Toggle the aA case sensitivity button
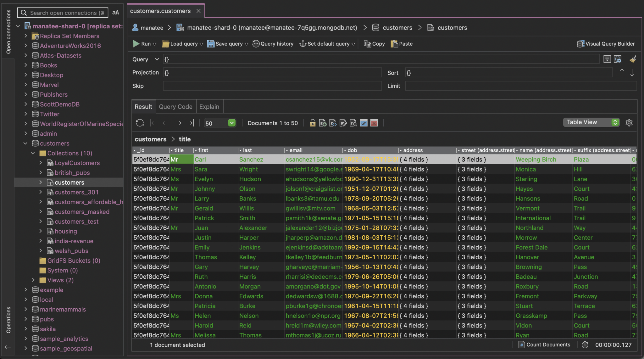Viewport: 644px width, 359px height. 115,13
